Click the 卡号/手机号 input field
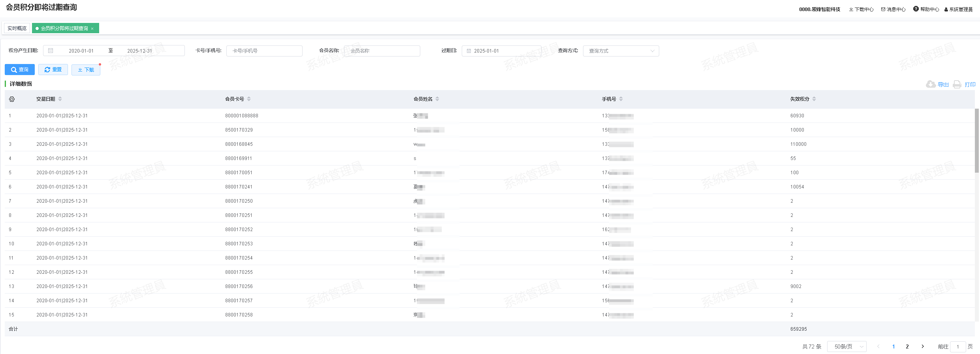 coord(264,51)
